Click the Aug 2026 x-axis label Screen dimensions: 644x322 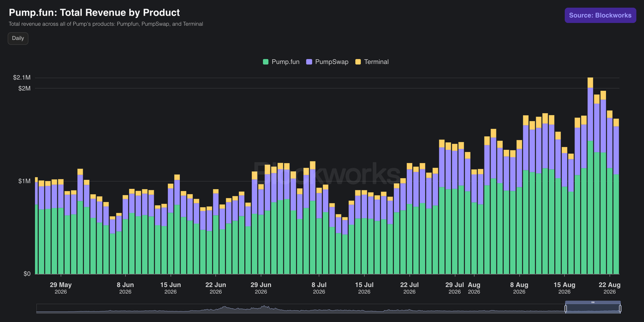coord(474,288)
